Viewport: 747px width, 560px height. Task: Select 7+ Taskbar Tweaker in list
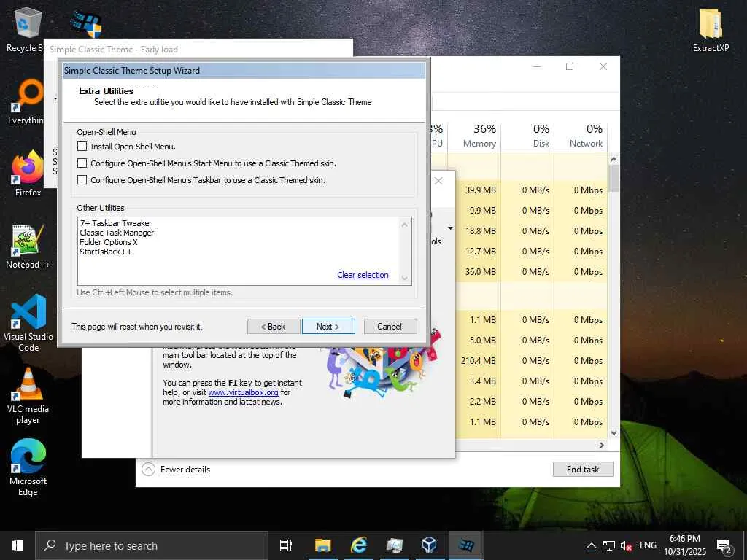click(116, 223)
